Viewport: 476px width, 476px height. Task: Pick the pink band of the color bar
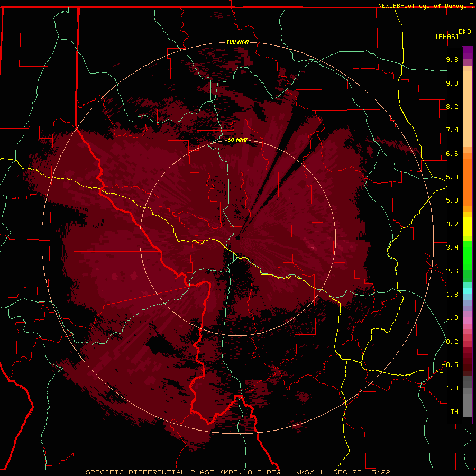[467, 321]
